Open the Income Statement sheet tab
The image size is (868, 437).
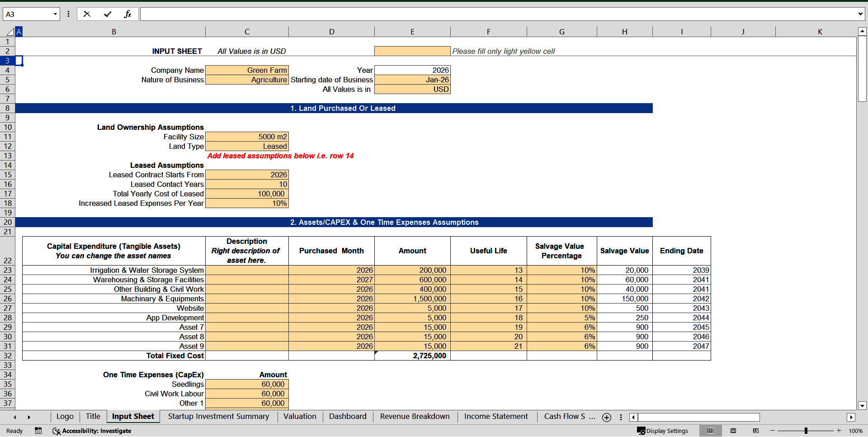coord(495,417)
